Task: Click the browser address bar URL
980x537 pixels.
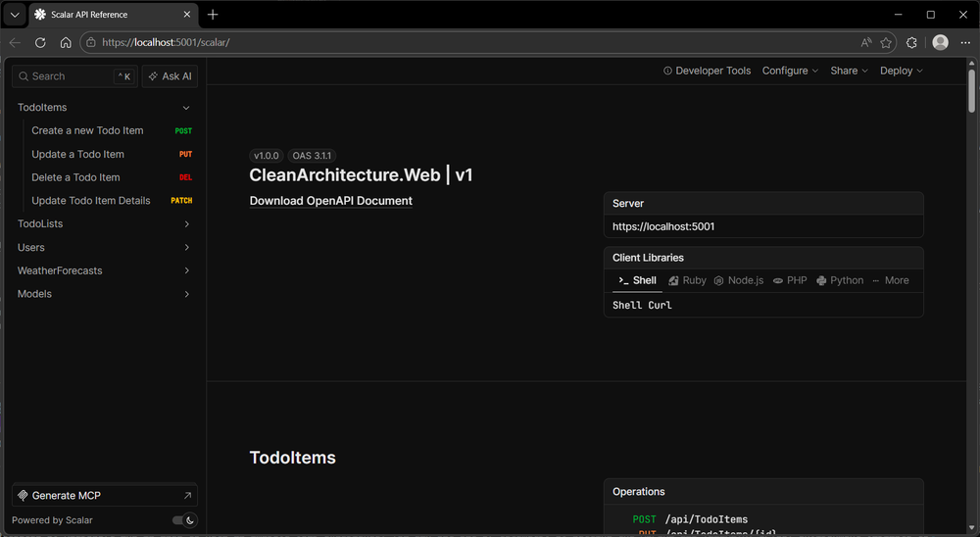Action: [x=166, y=42]
